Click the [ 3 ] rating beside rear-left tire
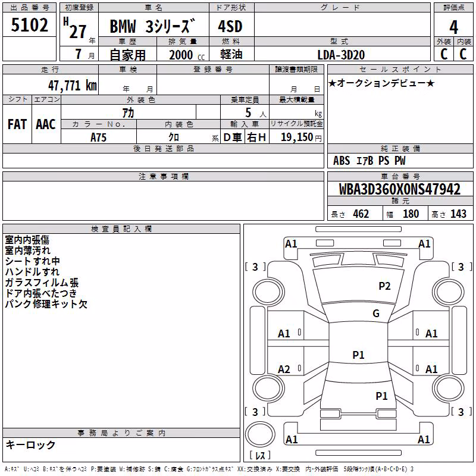Screen dimensions: 476x476 [255, 412]
